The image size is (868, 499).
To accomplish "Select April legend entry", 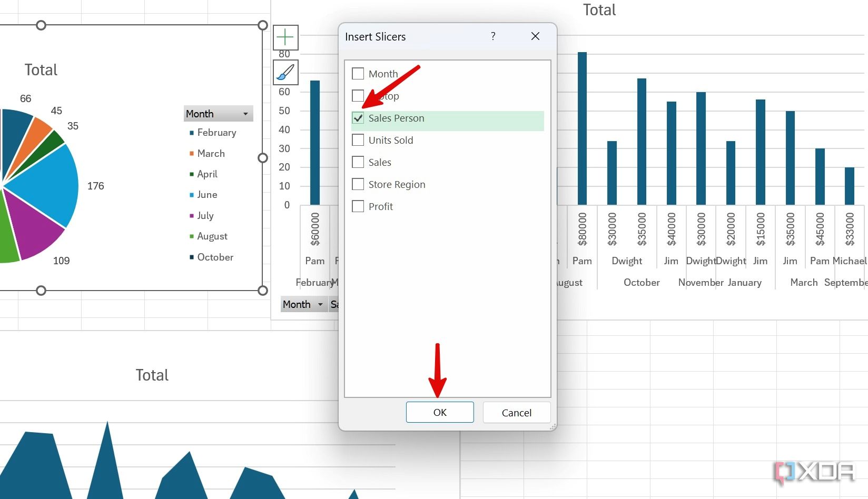I will [203, 174].
